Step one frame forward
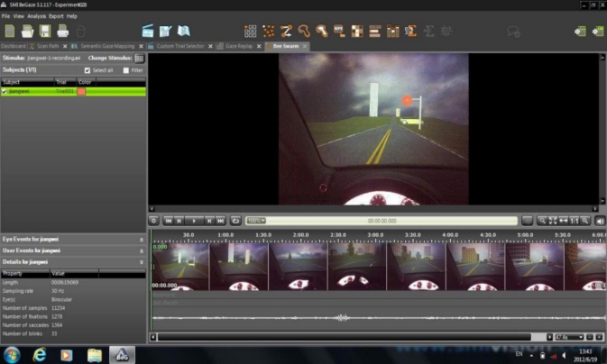The image size is (607, 364). pos(209,221)
